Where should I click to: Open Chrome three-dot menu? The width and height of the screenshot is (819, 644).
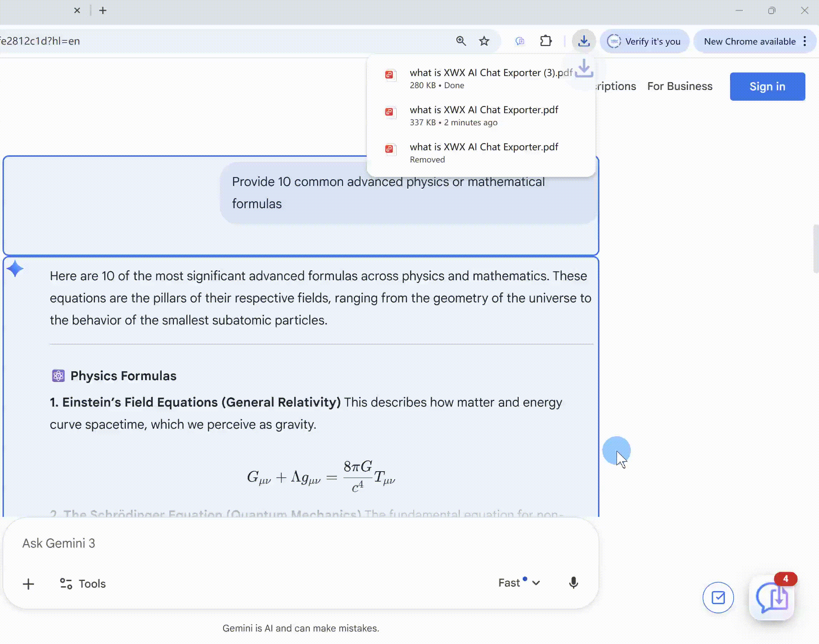tap(805, 41)
